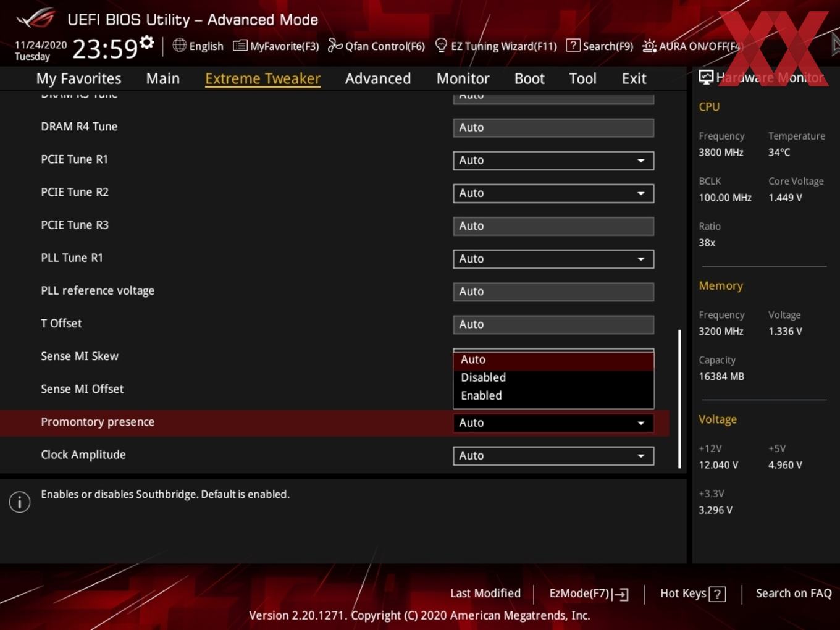Click the ROG logo icon
The image size is (840, 630).
pos(36,19)
